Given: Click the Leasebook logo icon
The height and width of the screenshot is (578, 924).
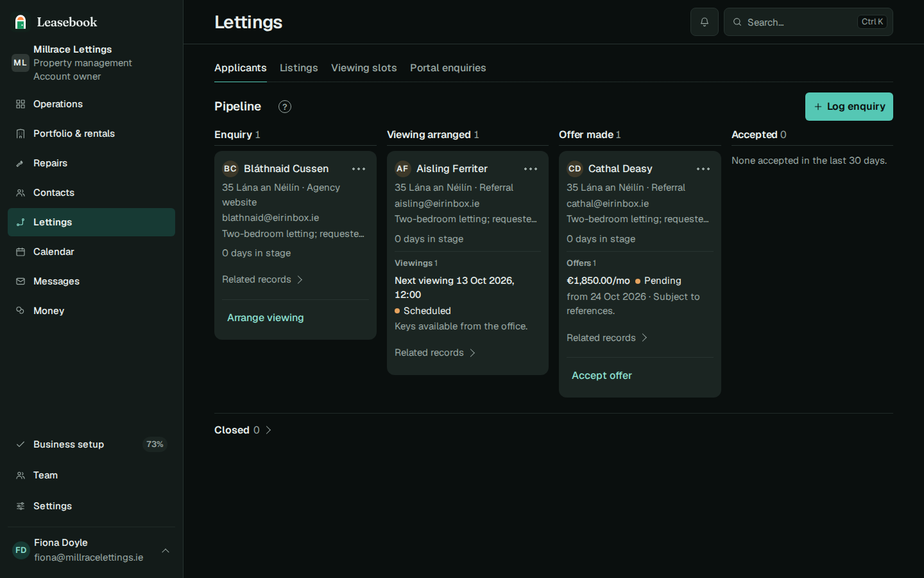Looking at the screenshot, I should tap(21, 22).
